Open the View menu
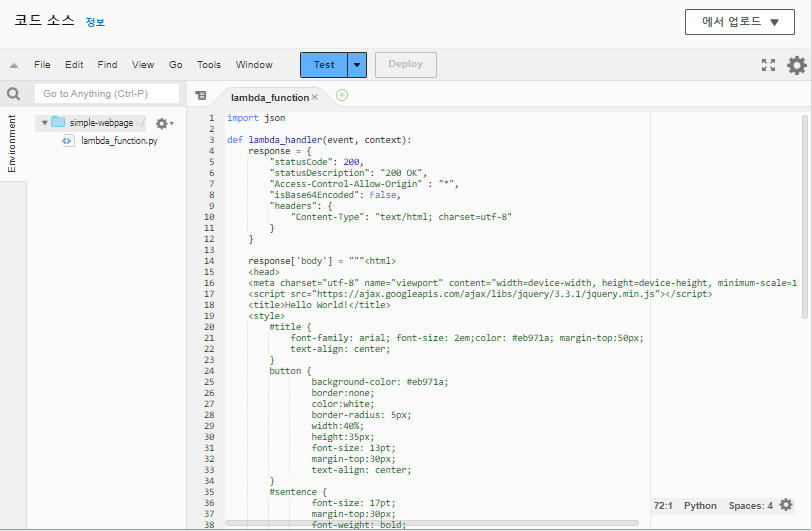Viewport: 812px width, 531px height. tap(143, 65)
